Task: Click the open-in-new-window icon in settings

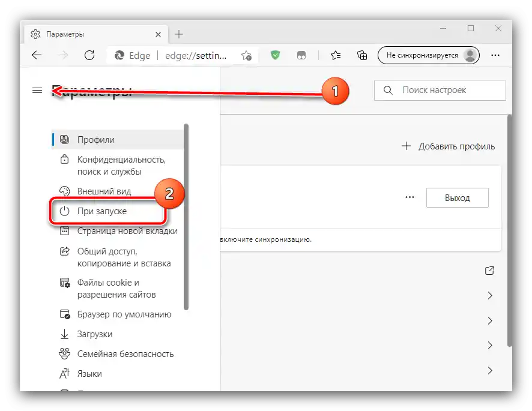Action: click(489, 271)
